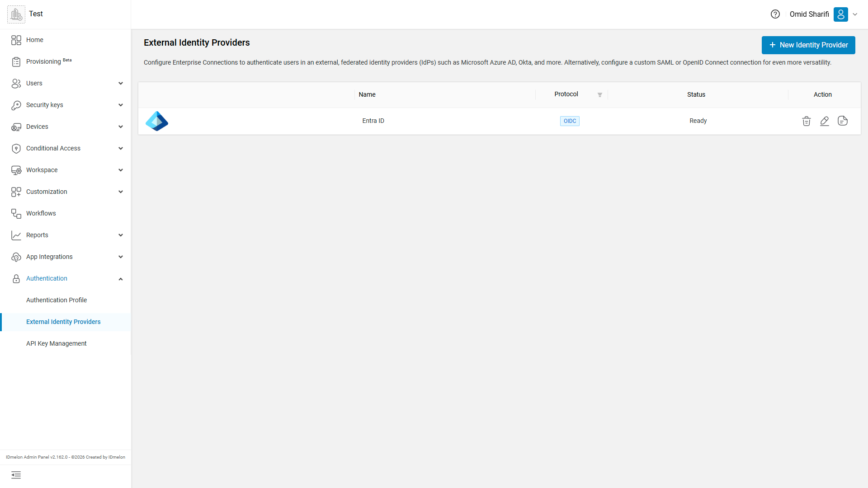Collapse the Authentication section chevron
The height and width of the screenshot is (488, 868).
click(121, 279)
